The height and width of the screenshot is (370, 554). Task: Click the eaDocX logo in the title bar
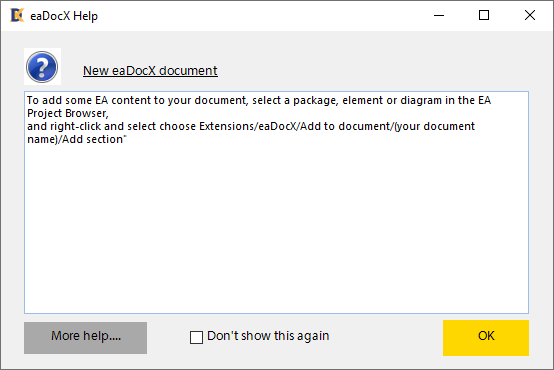pos(17,15)
